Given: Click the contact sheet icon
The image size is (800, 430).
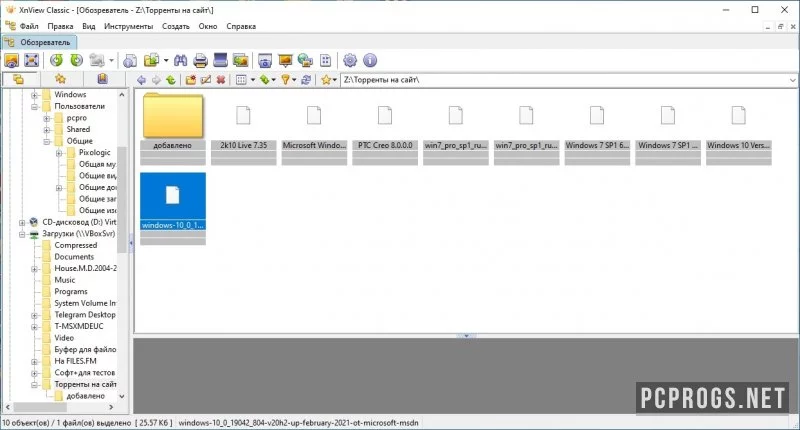Looking at the screenshot, I should click(x=326, y=61).
